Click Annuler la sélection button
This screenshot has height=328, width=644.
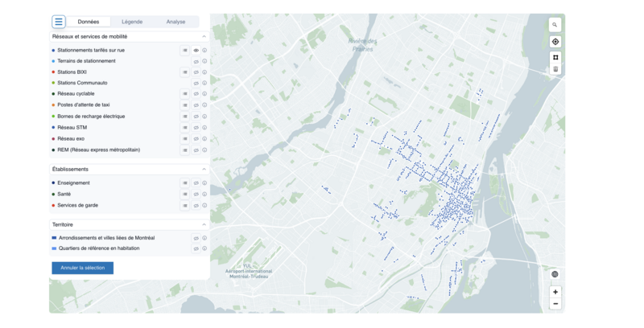[x=82, y=268]
